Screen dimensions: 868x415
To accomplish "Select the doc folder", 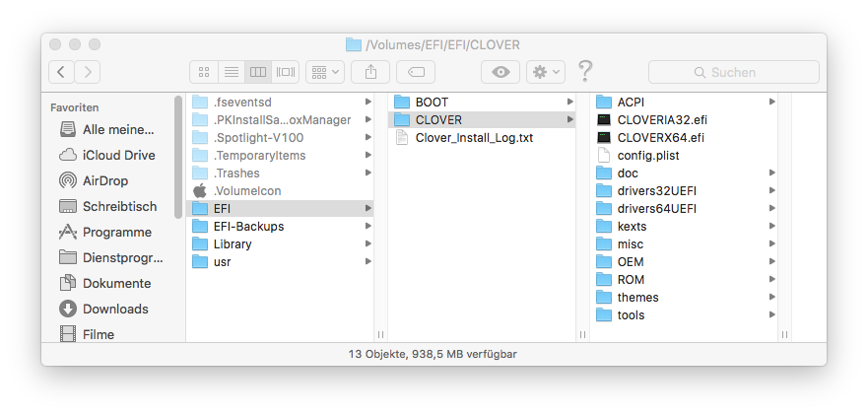I will [684, 173].
